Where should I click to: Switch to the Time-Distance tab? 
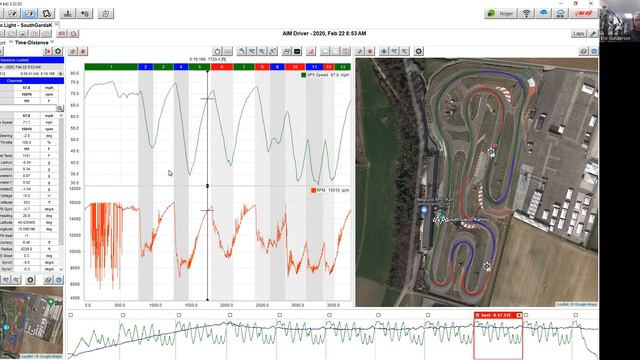[31, 42]
